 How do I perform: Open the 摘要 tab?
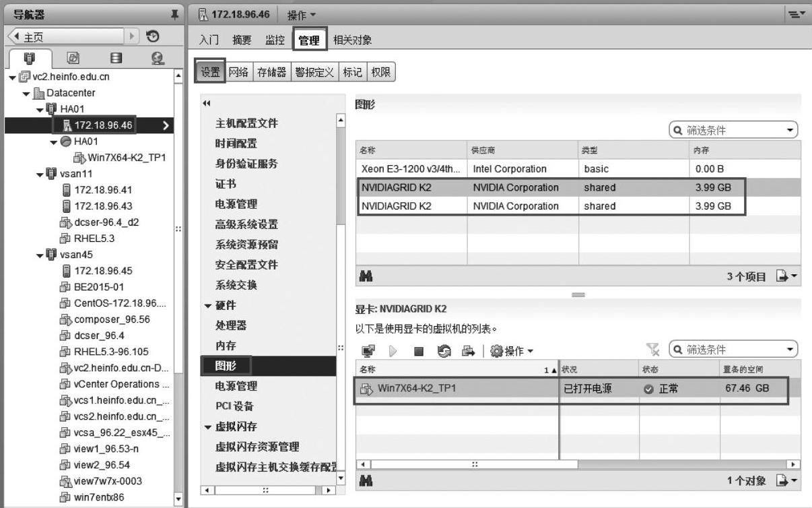click(x=242, y=40)
